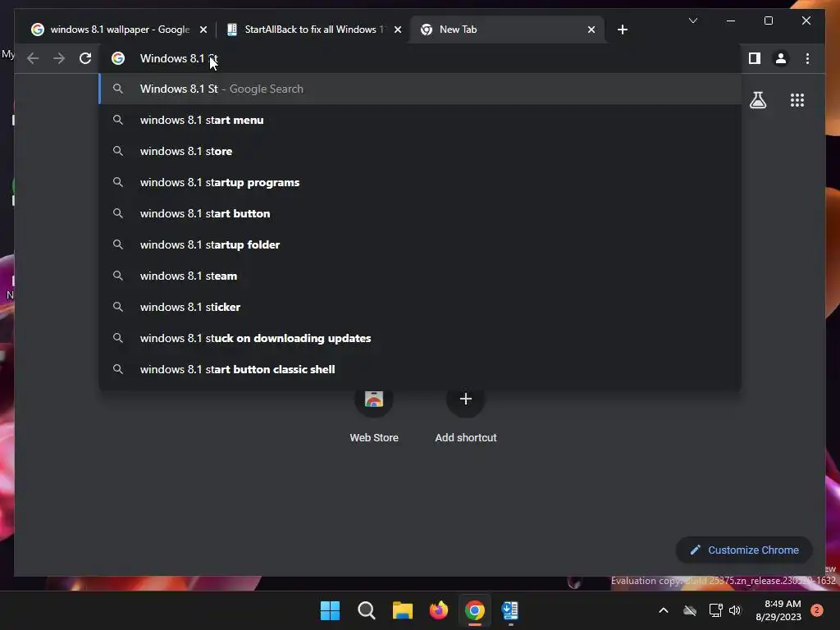Open the Chrome profile avatar icon

click(x=781, y=58)
